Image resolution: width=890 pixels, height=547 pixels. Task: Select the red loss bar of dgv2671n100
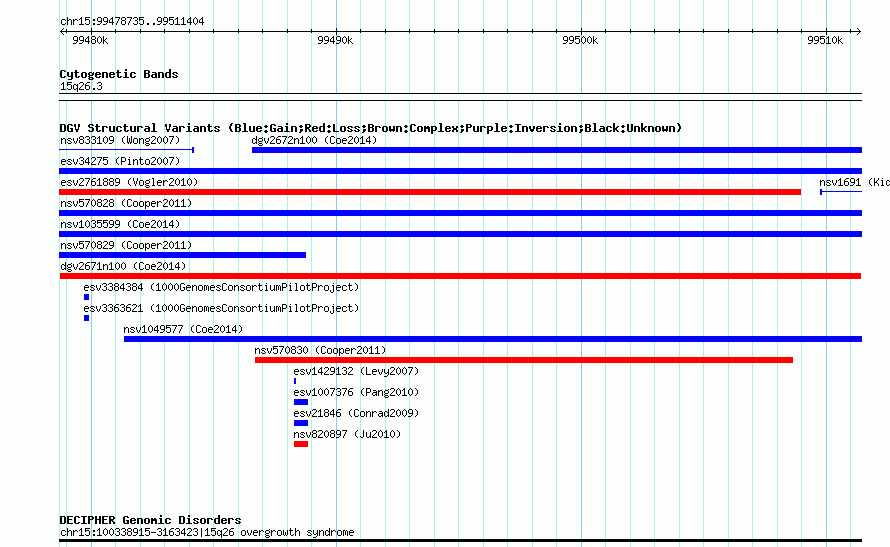[x=460, y=276]
